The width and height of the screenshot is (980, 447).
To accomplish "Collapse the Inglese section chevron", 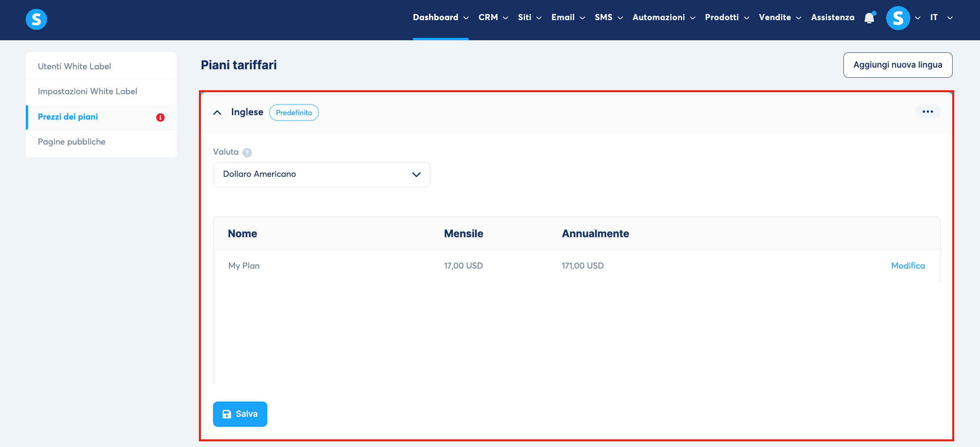I will pos(217,112).
